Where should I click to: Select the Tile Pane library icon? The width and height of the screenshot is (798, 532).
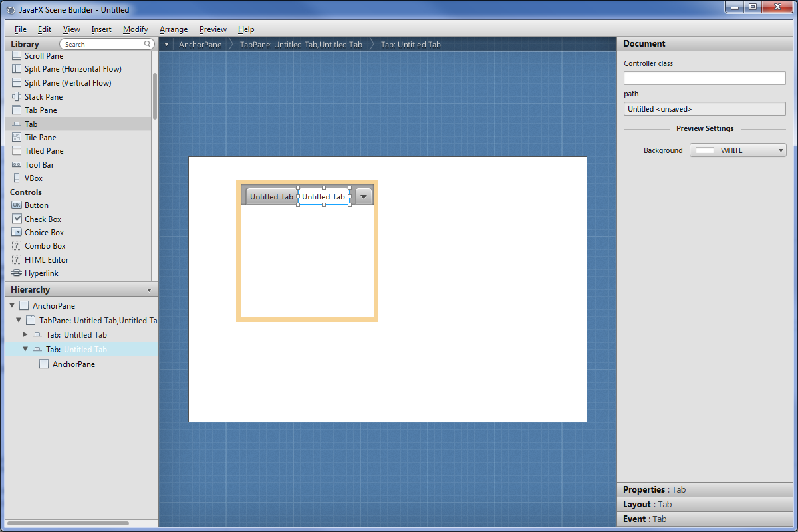[17, 138]
